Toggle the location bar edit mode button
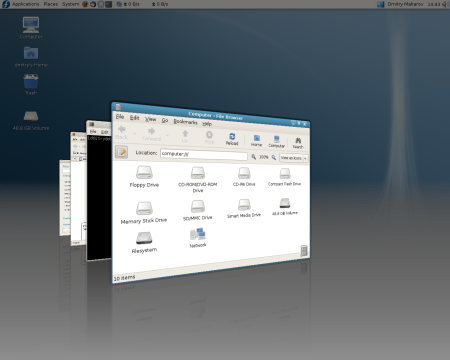Viewport: 450px width, 360px height. pyautogui.click(x=121, y=152)
